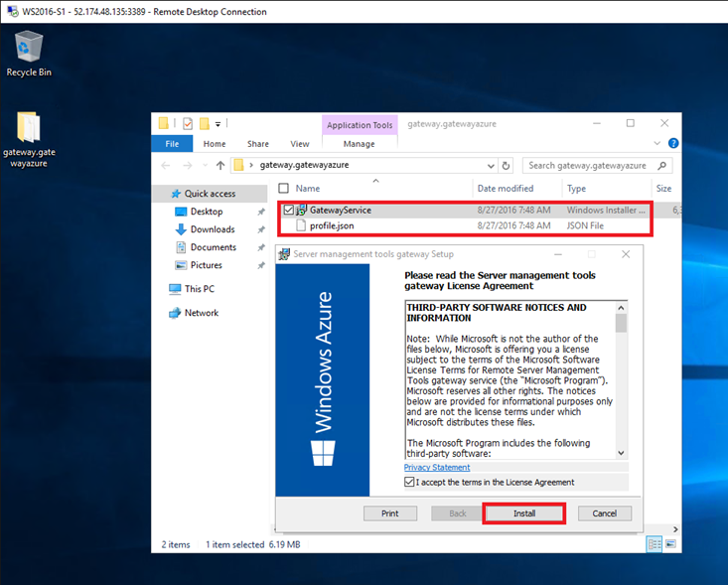Minimize the Setup dialog window
This screenshot has width=728, height=585.
(558, 254)
